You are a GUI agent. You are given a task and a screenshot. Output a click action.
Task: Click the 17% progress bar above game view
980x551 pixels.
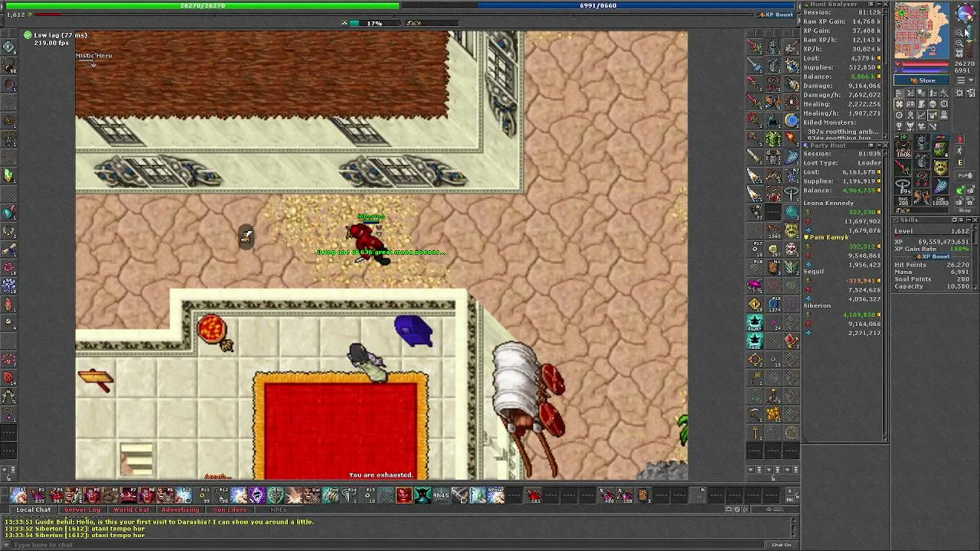click(x=374, y=23)
